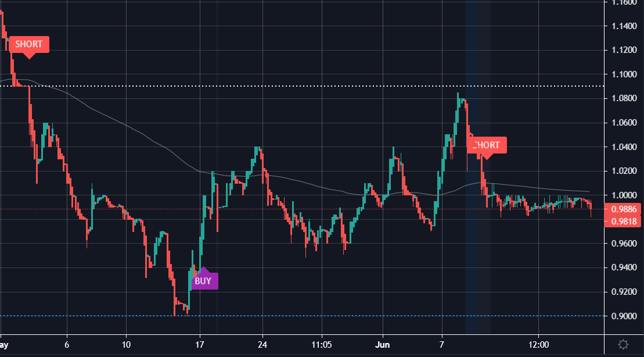Click the SHORT signal label near June 7
This screenshot has height=357, width=644.
pyautogui.click(x=487, y=145)
